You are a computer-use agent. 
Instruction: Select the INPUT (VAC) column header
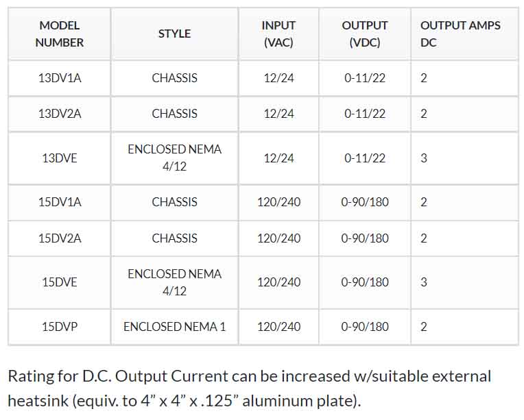point(278,34)
